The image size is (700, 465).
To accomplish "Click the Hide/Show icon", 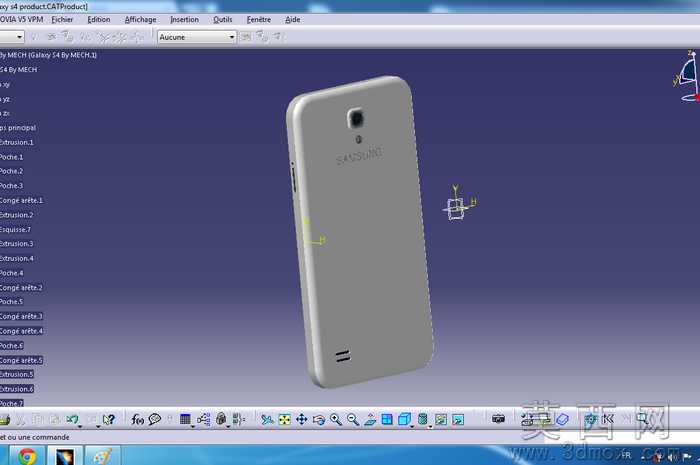I will click(x=441, y=419).
